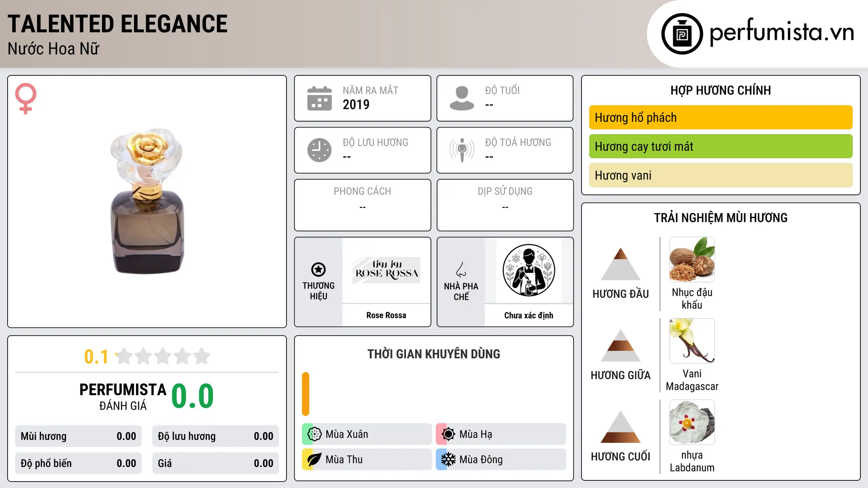Click the Vani Madagascar note name
868x488 pixels.
[692, 380]
